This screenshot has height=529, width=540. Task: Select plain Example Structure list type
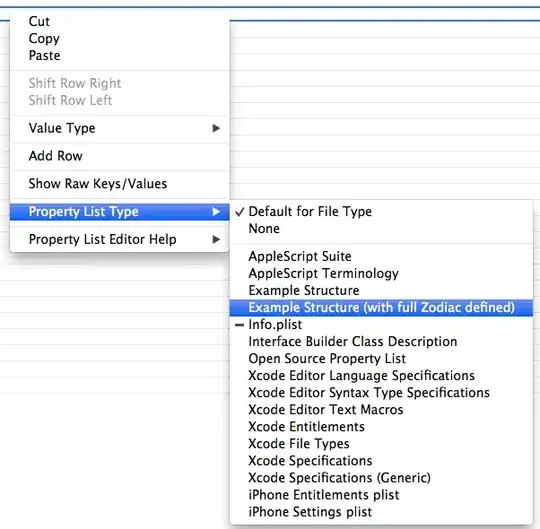(x=381, y=290)
